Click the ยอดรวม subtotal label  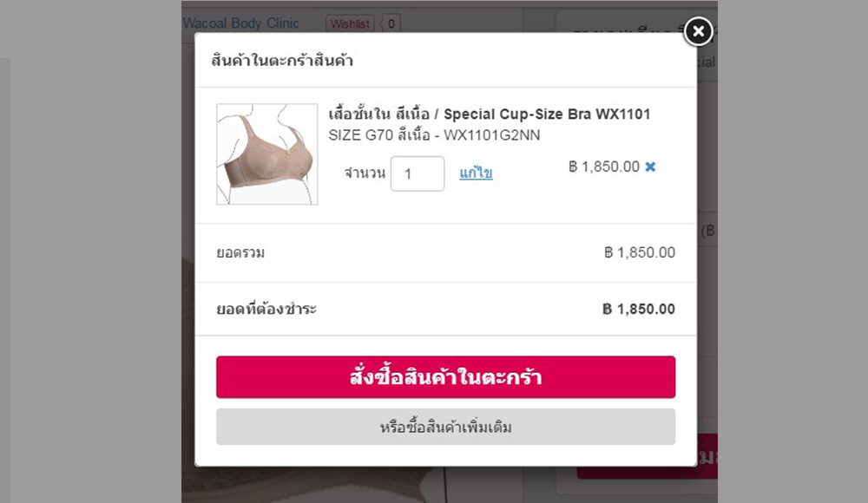click(240, 253)
